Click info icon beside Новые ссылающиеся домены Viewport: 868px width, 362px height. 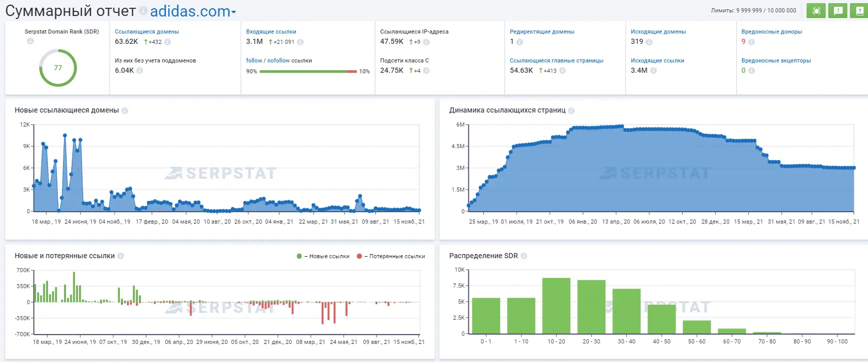pos(124,111)
